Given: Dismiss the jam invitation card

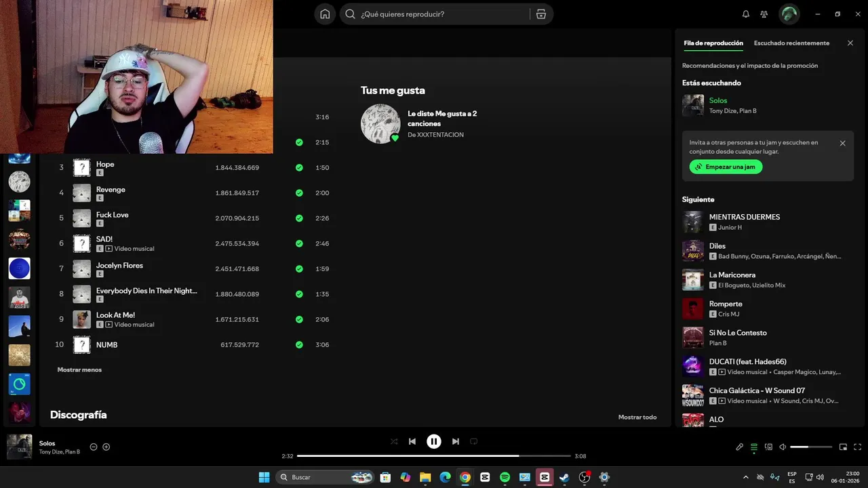Looking at the screenshot, I should [843, 144].
